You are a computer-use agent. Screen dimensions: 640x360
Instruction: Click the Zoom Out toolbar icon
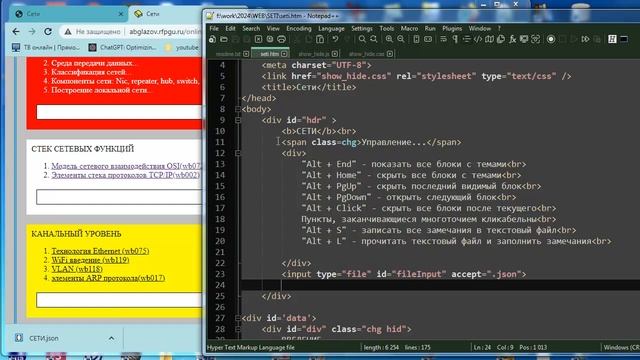coord(400,39)
